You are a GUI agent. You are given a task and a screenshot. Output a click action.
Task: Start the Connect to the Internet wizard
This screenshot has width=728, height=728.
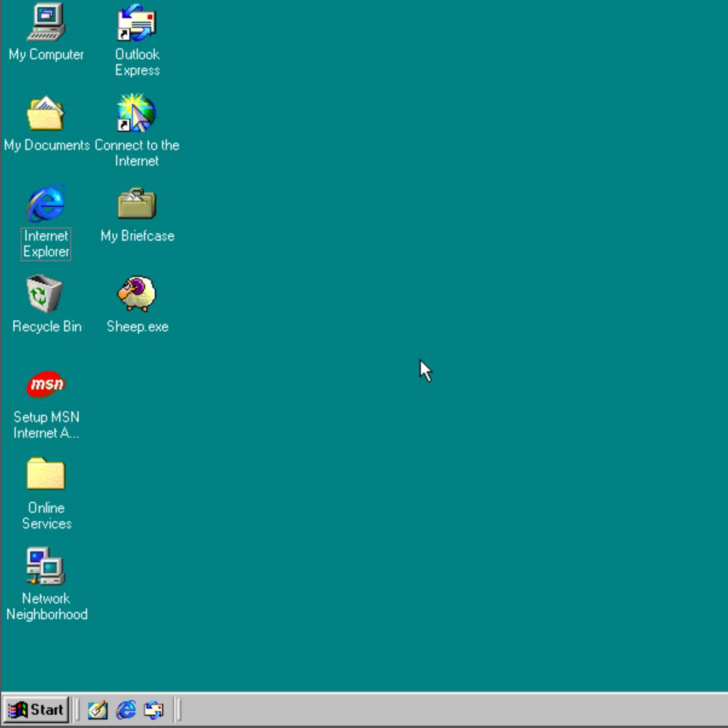pos(137,115)
